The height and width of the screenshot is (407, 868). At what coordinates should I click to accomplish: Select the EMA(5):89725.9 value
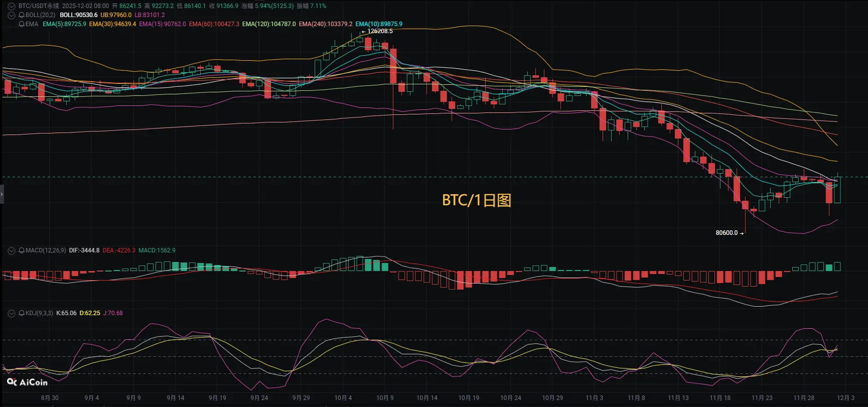click(x=64, y=24)
